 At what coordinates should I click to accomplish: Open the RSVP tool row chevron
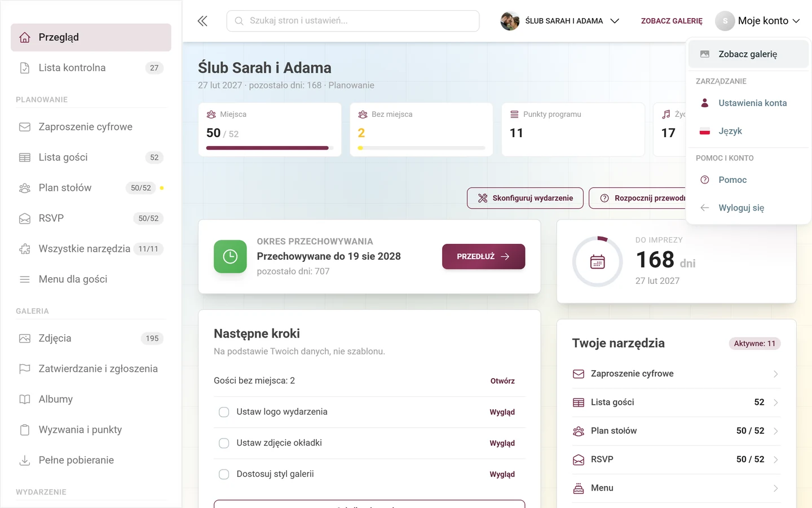coord(776,459)
